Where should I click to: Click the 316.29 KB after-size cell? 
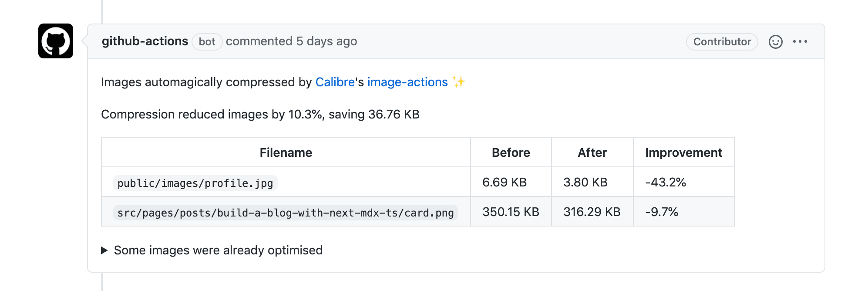pos(592,212)
